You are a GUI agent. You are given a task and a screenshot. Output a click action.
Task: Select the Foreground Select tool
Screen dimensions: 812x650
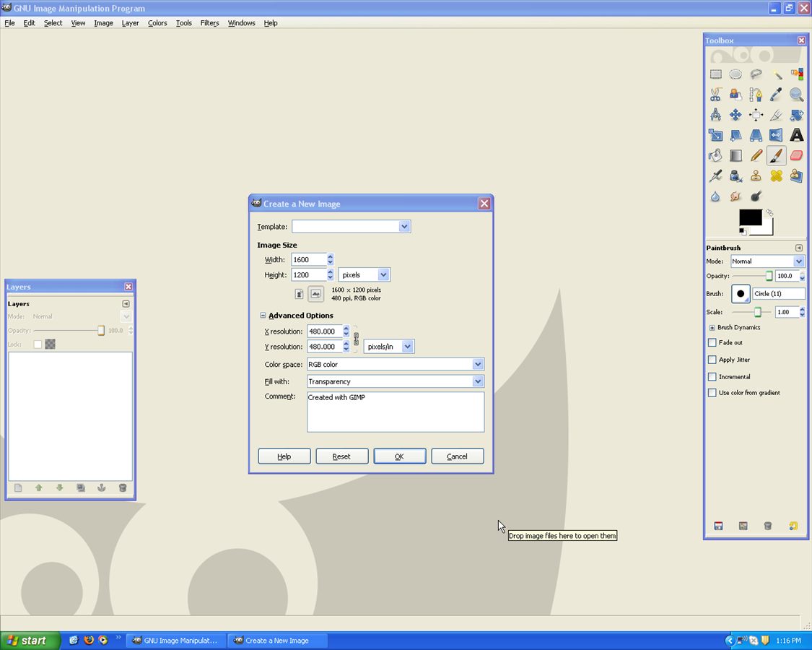(x=735, y=95)
